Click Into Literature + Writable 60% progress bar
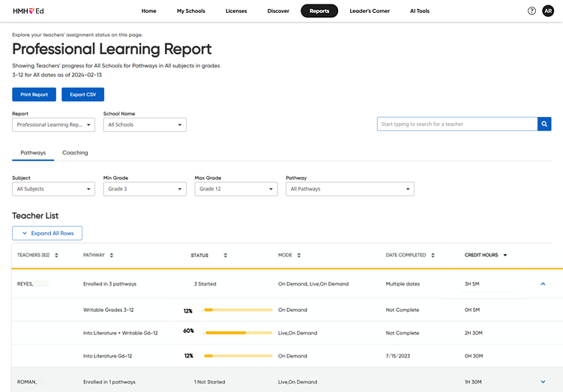The height and width of the screenshot is (392, 563). point(239,333)
